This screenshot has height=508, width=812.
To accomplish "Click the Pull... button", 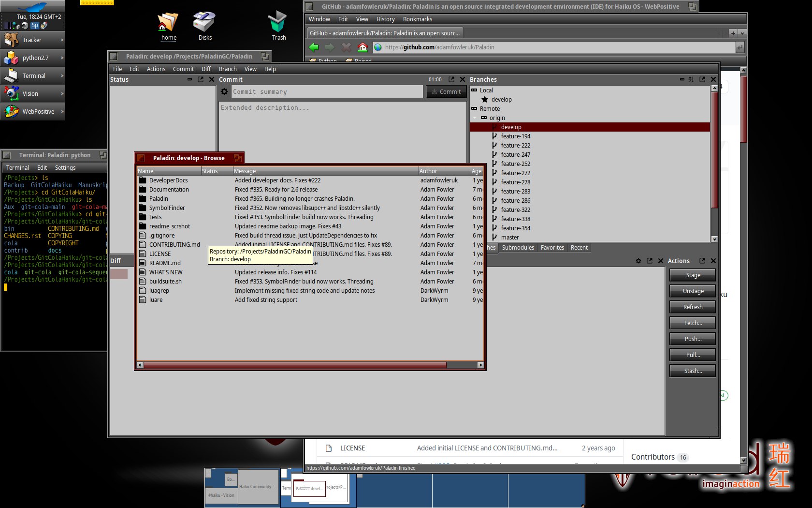I will [693, 355].
